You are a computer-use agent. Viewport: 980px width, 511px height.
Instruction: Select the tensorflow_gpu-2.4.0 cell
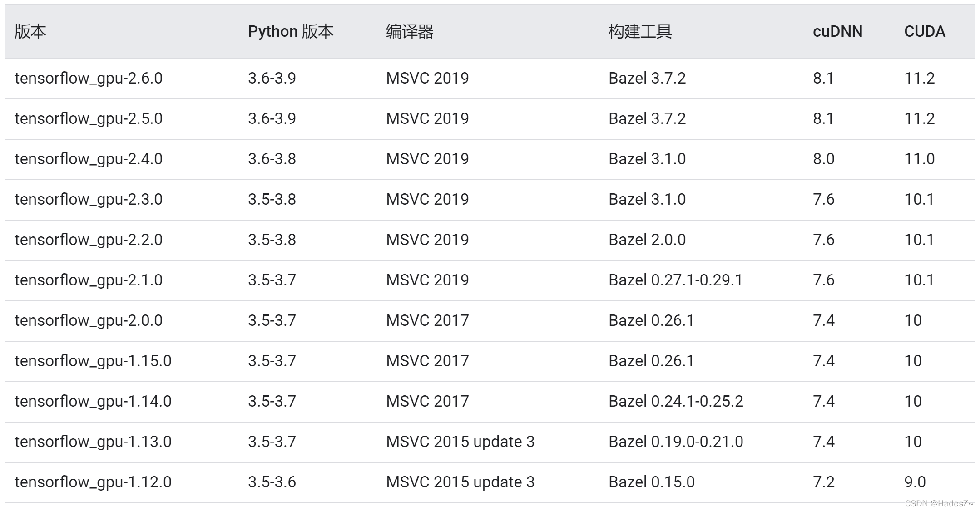(x=89, y=159)
